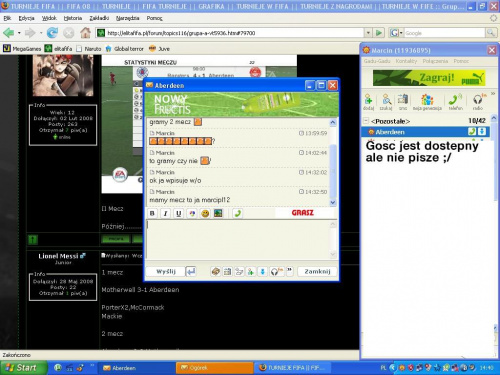Screen dimensions: 500x375
Task: Click into the chat message input area
Action: pyautogui.click(x=239, y=240)
